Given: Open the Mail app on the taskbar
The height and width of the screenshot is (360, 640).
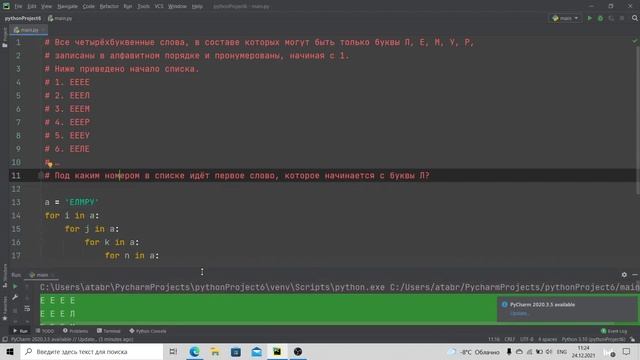Looking at the screenshot, I should [257, 351].
